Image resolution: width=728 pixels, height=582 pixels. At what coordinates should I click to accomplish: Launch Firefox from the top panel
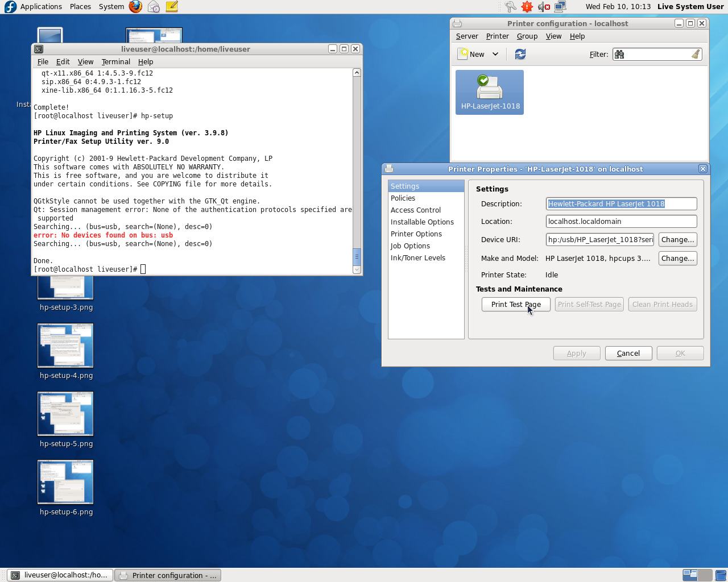coord(135,7)
